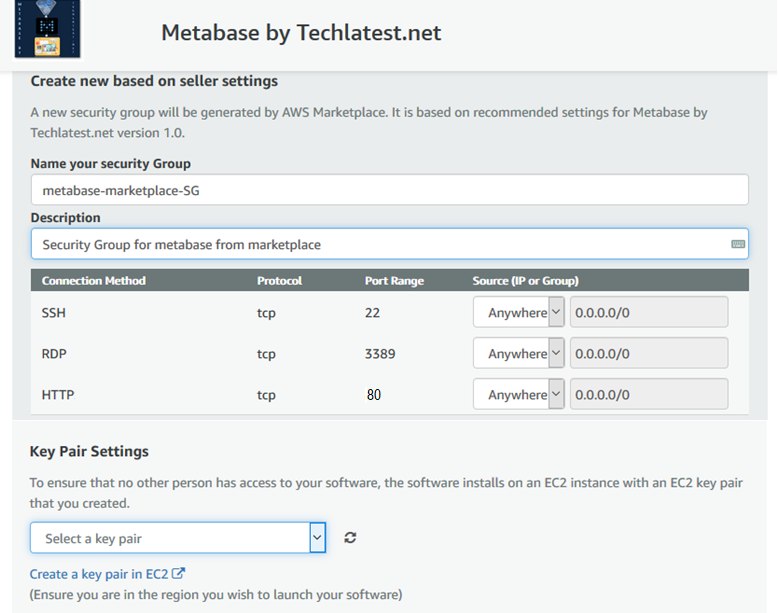Click the Name your security Group label

pos(111,163)
